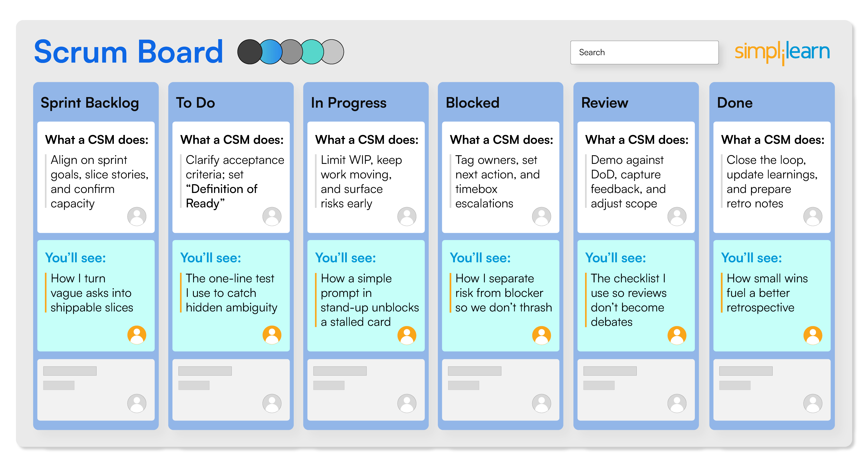Click the grey avatar on Sprint Backlog's placeholder card
The width and height of the screenshot is (868, 464).
tap(136, 403)
